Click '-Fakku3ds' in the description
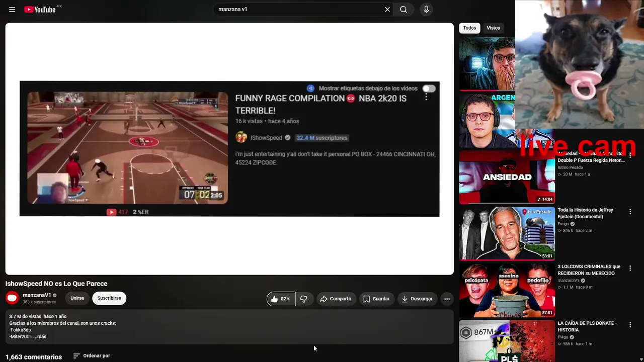 point(20,330)
